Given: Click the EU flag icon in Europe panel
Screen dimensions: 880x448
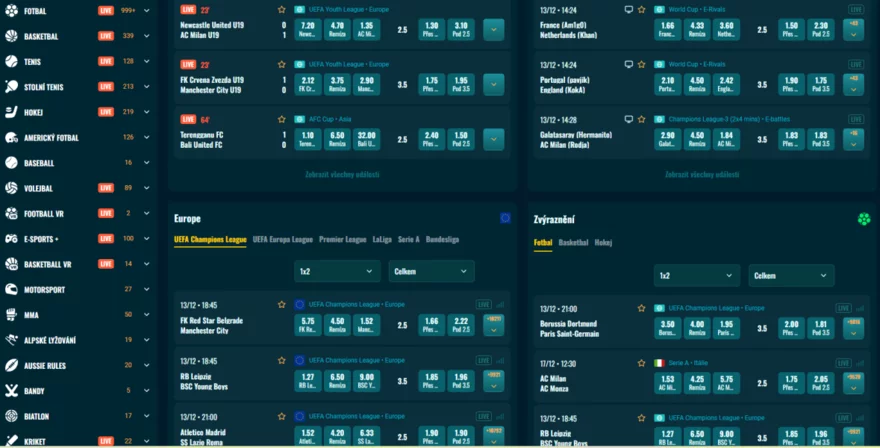Looking at the screenshot, I should click(505, 218).
